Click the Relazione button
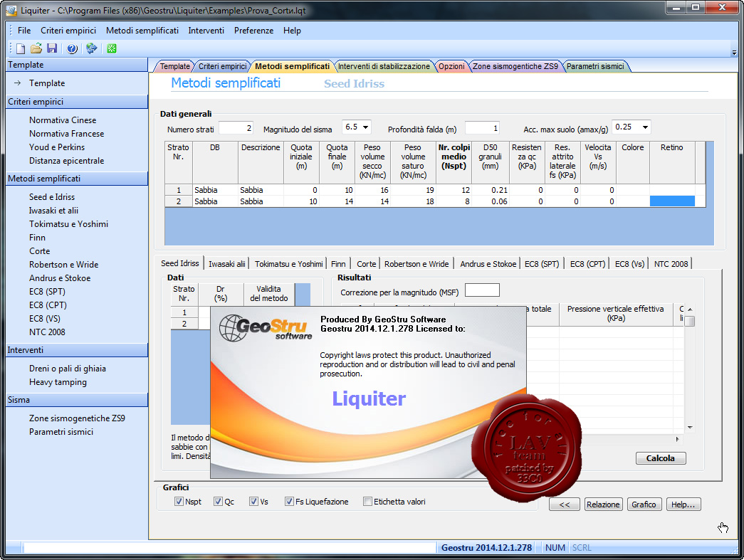The height and width of the screenshot is (560, 744). click(x=603, y=504)
